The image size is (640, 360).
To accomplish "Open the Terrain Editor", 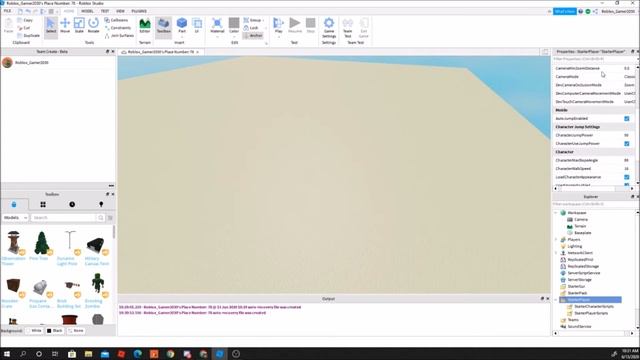I will [x=145, y=26].
